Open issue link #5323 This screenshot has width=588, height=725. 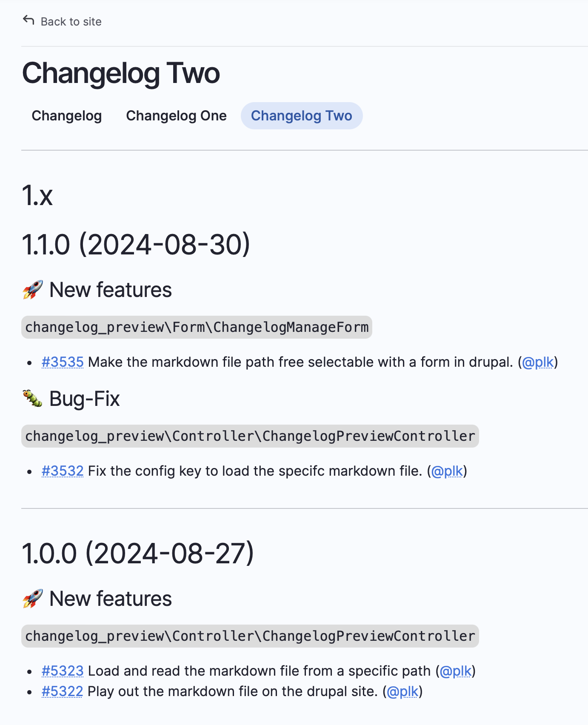62,671
